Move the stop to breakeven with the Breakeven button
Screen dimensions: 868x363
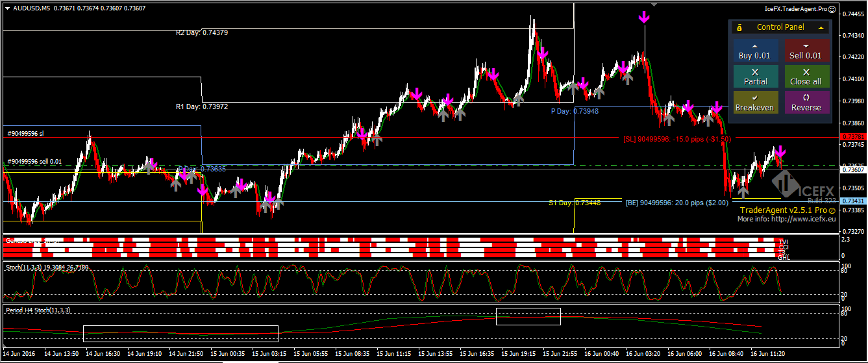tap(754, 103)
